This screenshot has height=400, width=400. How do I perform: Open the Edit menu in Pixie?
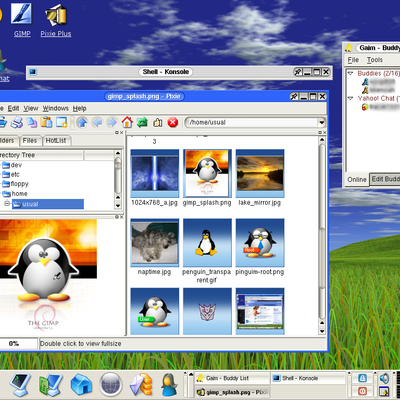click(x=13, y=108)
